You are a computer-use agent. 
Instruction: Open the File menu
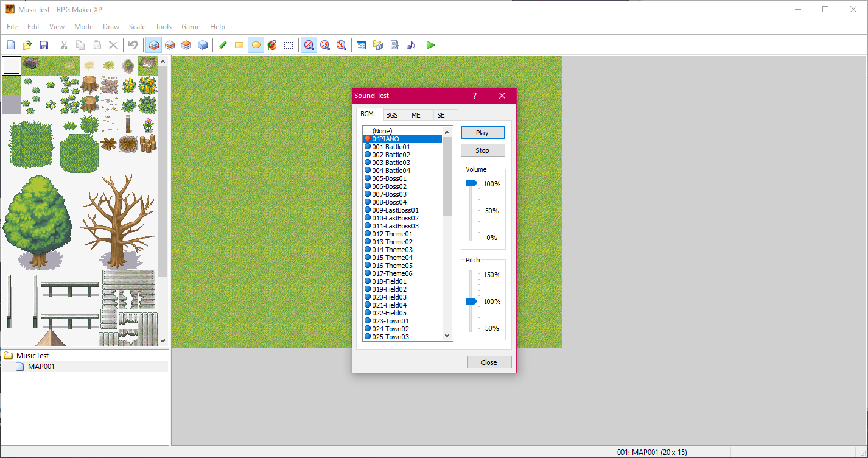(x=12, y=27)
